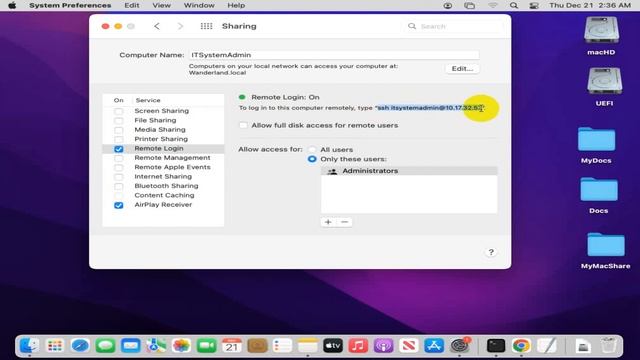Select the Content Caching service row
Screen dimensions: 640x360
[163, 196]
